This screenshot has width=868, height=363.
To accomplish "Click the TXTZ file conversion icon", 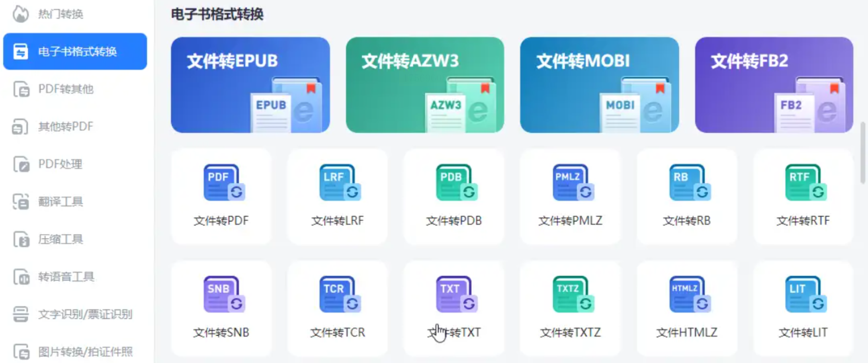I will click(573, 294).
